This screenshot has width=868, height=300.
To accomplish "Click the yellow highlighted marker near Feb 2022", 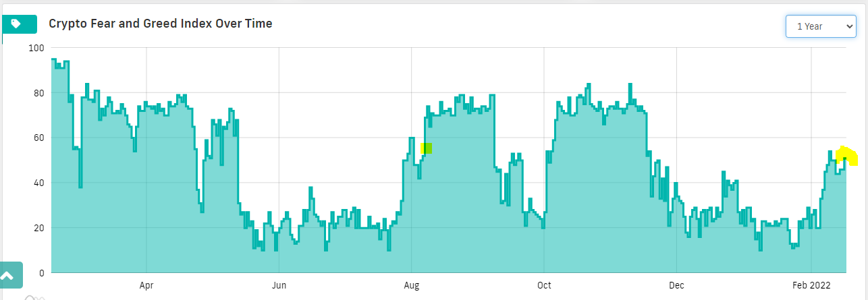I will click(846, 156).
